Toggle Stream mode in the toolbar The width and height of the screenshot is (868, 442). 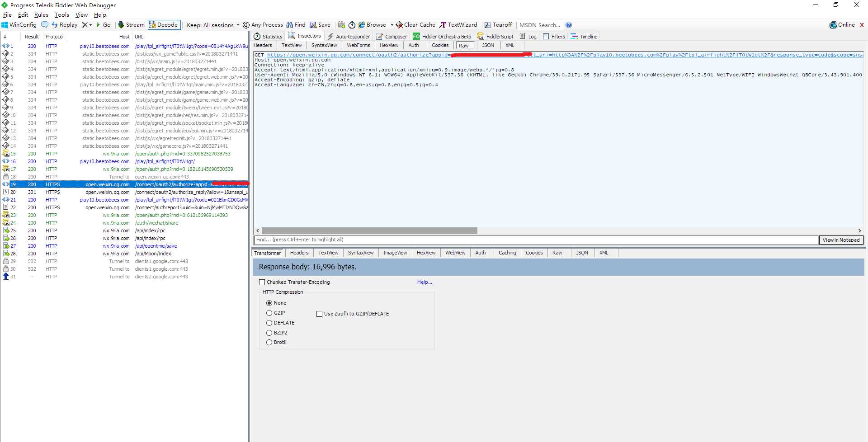pos(131,25)
